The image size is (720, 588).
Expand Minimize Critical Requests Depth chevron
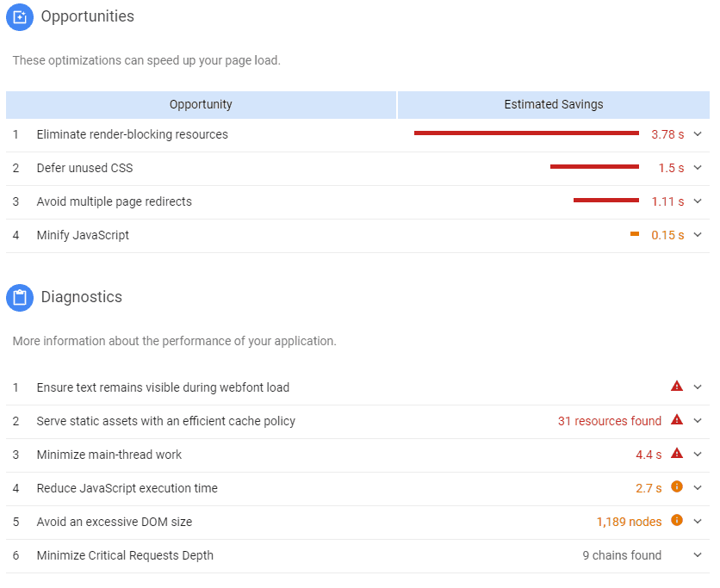pyautogui.click(x=698, y=555)
